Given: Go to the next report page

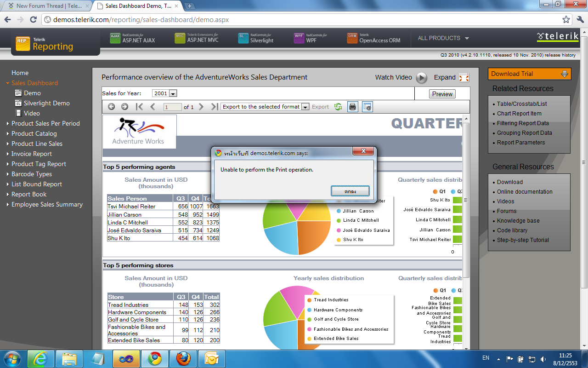Looking at the screenshot, I should [201, 107].
